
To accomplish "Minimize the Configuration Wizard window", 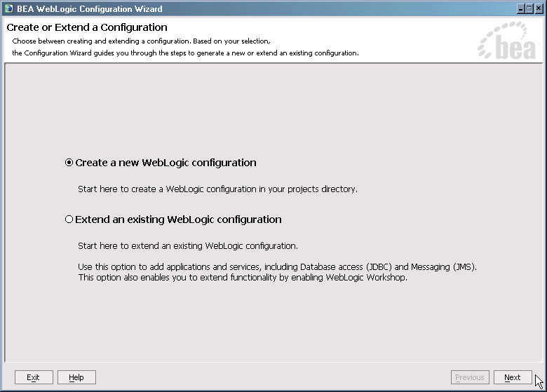I will coord(520,8).
